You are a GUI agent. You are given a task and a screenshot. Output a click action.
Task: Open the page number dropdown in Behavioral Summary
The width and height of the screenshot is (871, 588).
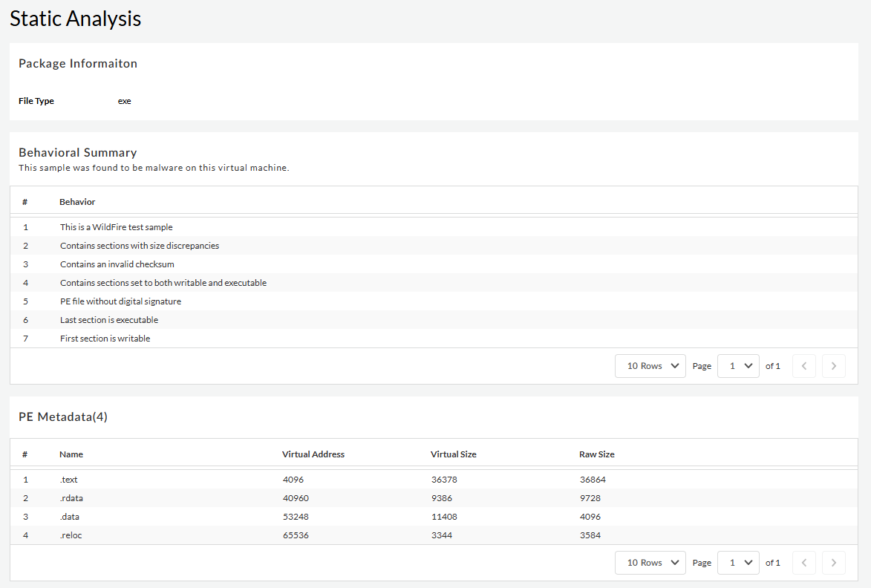(737, 366)
